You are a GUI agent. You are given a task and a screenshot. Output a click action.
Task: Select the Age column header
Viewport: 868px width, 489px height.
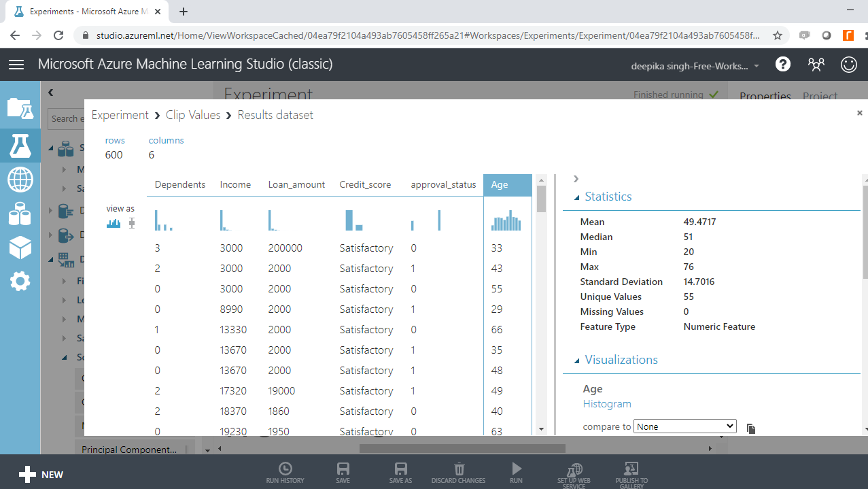(507, 185)
